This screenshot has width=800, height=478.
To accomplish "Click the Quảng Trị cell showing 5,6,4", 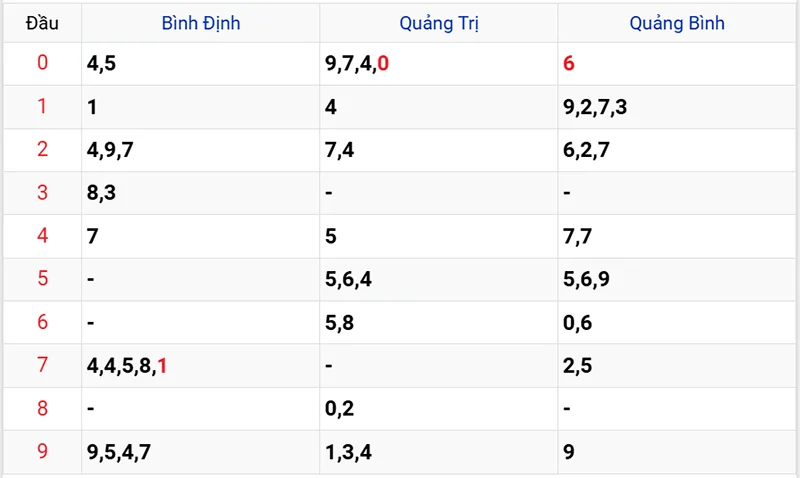I will 348,279.
